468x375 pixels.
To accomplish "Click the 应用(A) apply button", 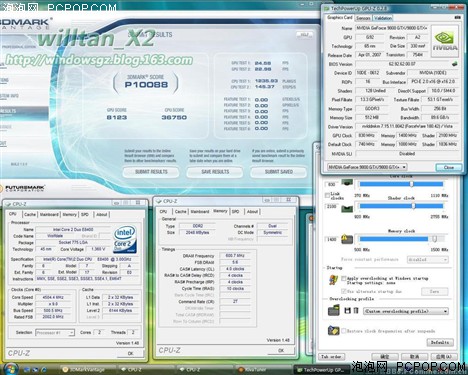I will (x=444, y=357).
